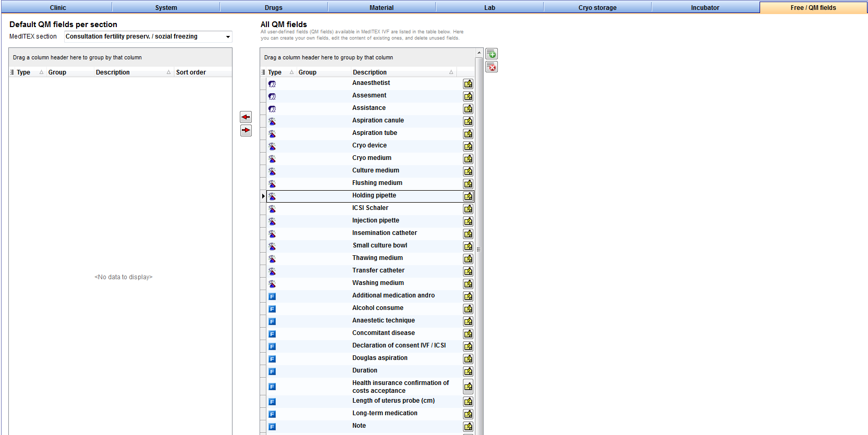This screenshot has height=435, width=868.
Task: Open edit icon for Thawing medium row
Action: click(468, 259)
